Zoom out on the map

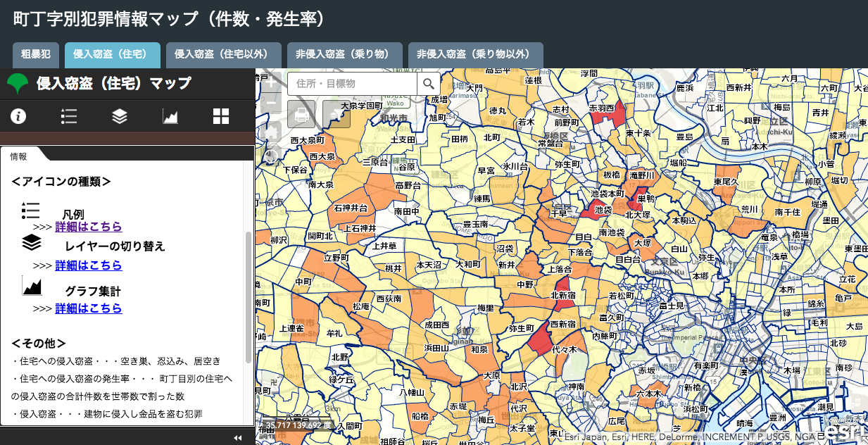[271, 104]
